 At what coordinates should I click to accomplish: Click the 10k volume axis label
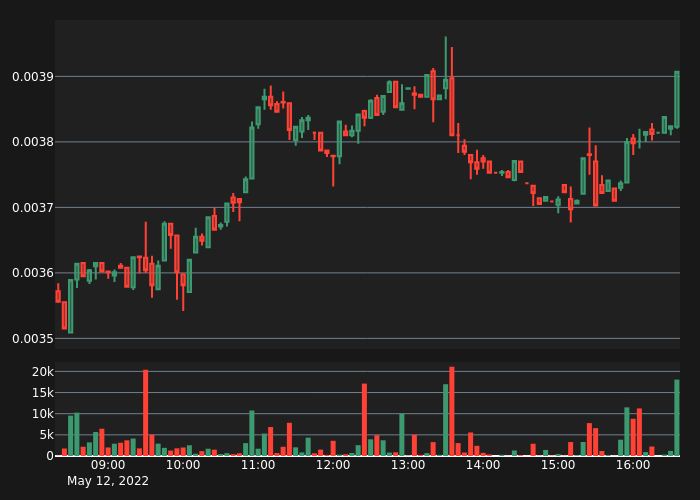[x=43, y=414]
